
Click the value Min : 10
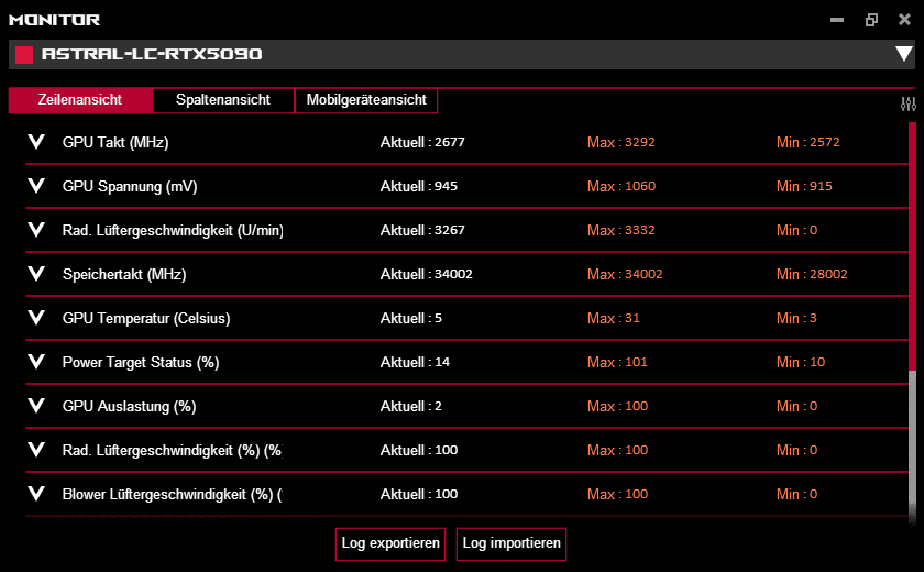(x=800, y=362)
